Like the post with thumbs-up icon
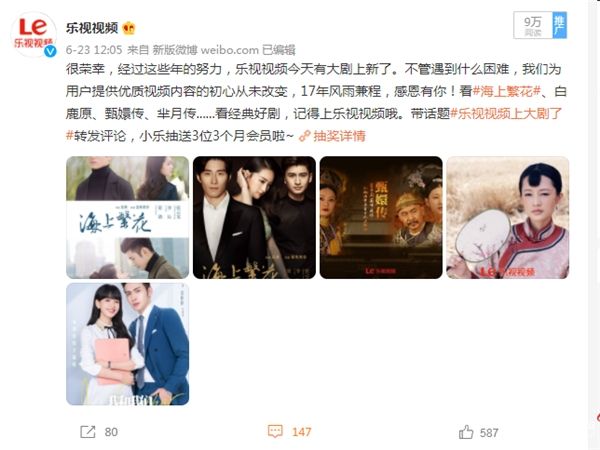The height and width of the screenshot is (450, 600). coord(466,432)
